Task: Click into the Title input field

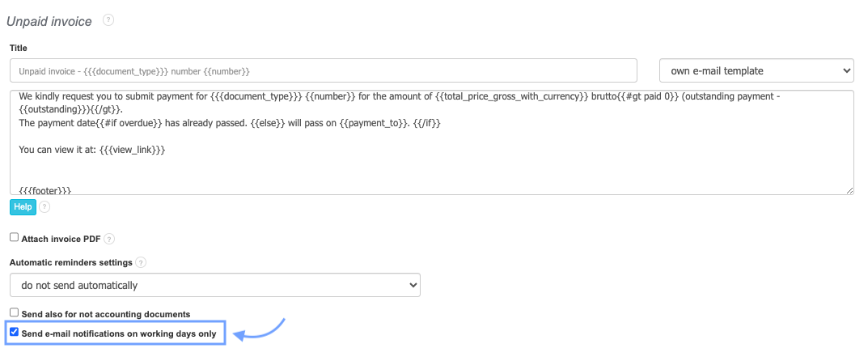Action: point(324,71)
